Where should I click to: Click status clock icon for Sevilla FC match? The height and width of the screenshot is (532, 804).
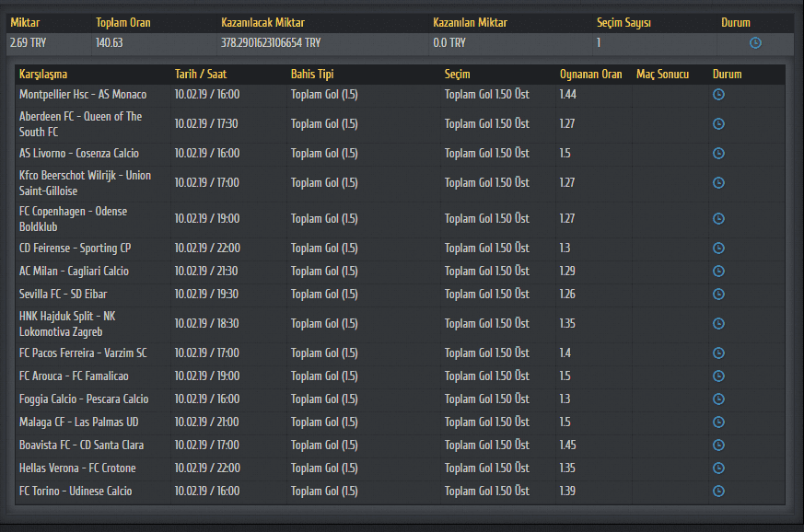click(719, 295)
